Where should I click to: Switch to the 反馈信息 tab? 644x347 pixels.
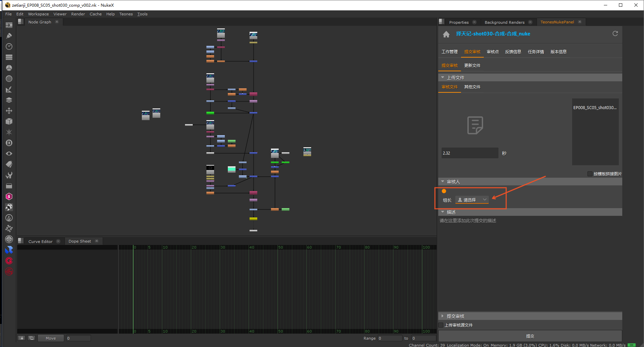(x=513, y=52)
